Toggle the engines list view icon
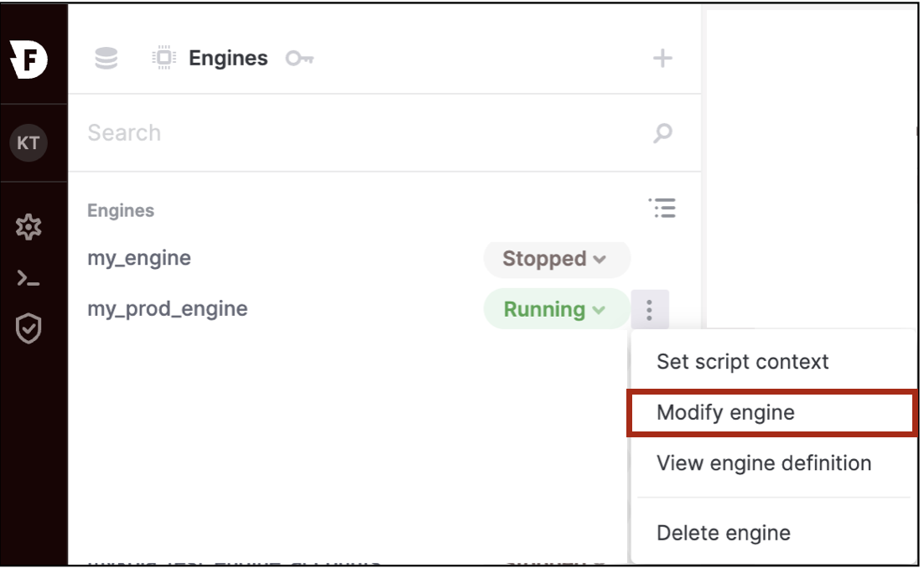 click(662, 208)
